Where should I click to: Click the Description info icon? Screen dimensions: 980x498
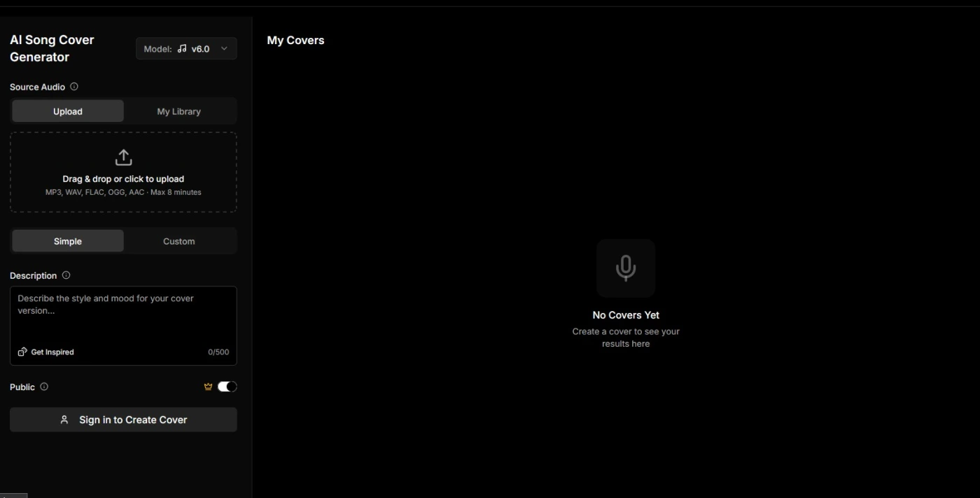click(66, 275)
